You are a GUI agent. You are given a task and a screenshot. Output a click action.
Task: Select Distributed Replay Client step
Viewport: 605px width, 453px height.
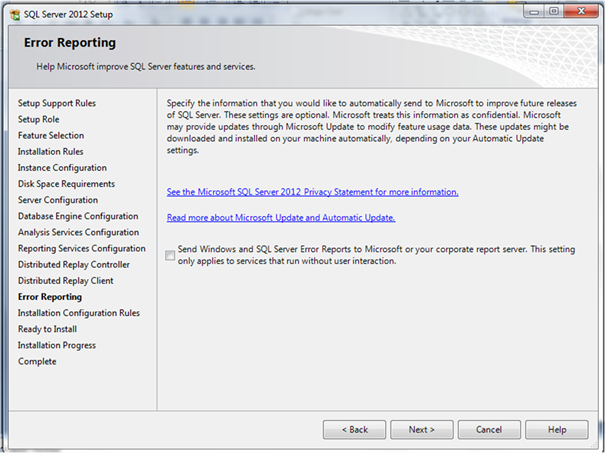(x=66, y=281)
